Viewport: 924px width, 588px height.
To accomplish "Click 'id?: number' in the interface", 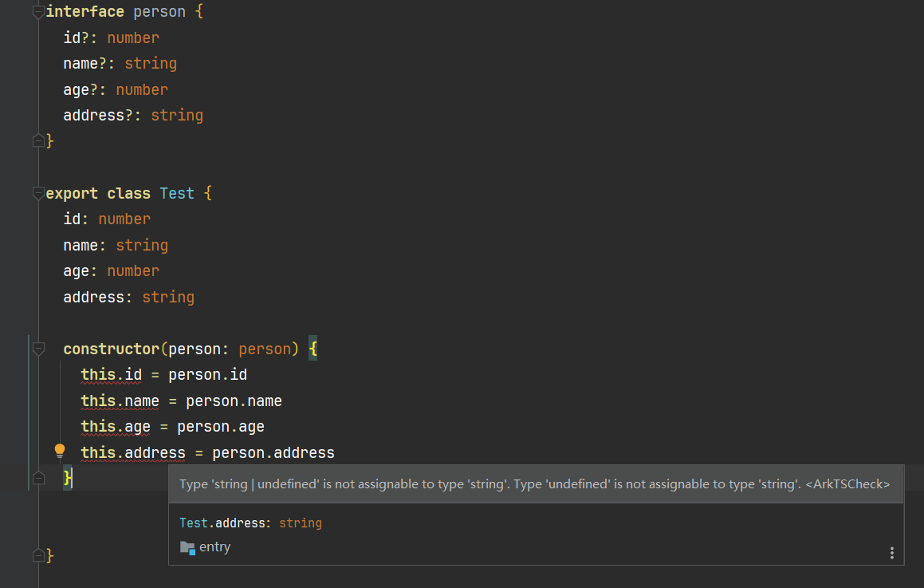I will click(112, 37).
